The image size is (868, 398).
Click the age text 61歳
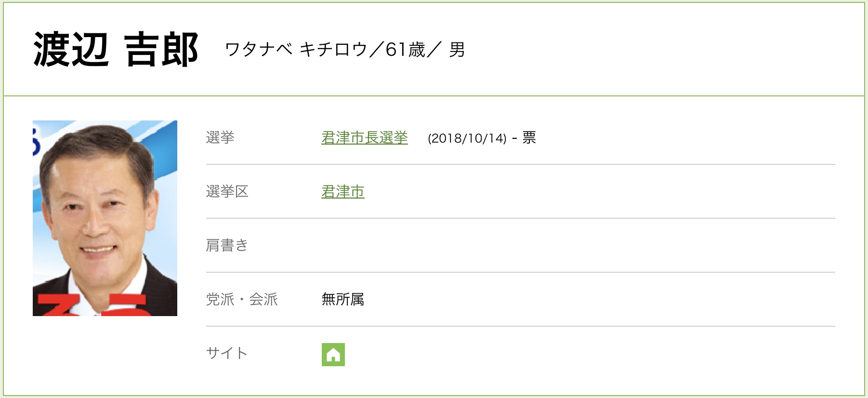pos(406,50)
